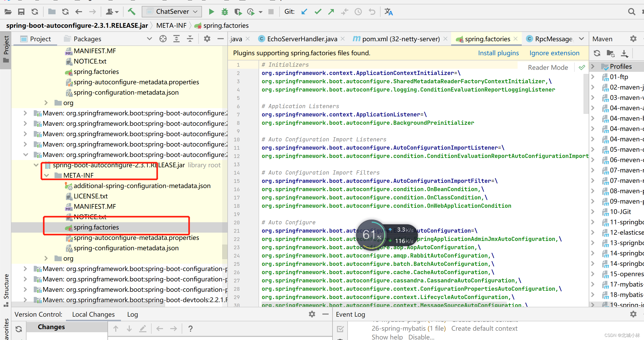The height and width of the screenshot is (340, 644).
Task: Select additional-spring-configuration-metadata.json file
Action: tap(142, 186)
